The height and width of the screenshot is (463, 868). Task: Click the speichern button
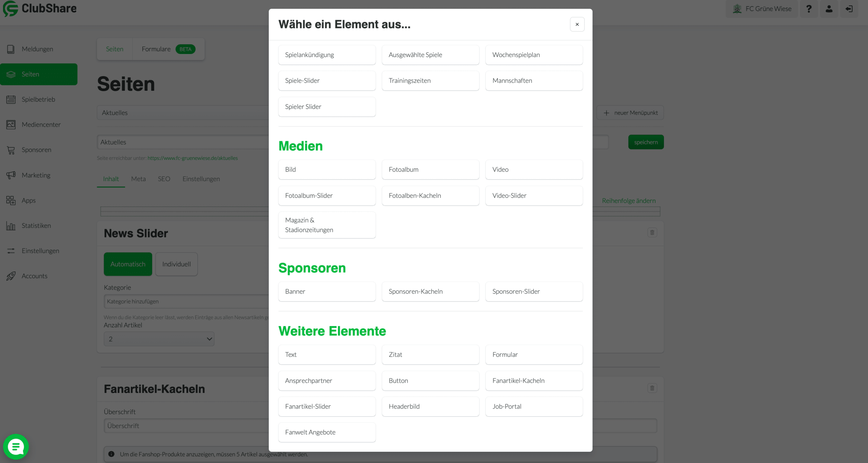[x=646, y=142]
